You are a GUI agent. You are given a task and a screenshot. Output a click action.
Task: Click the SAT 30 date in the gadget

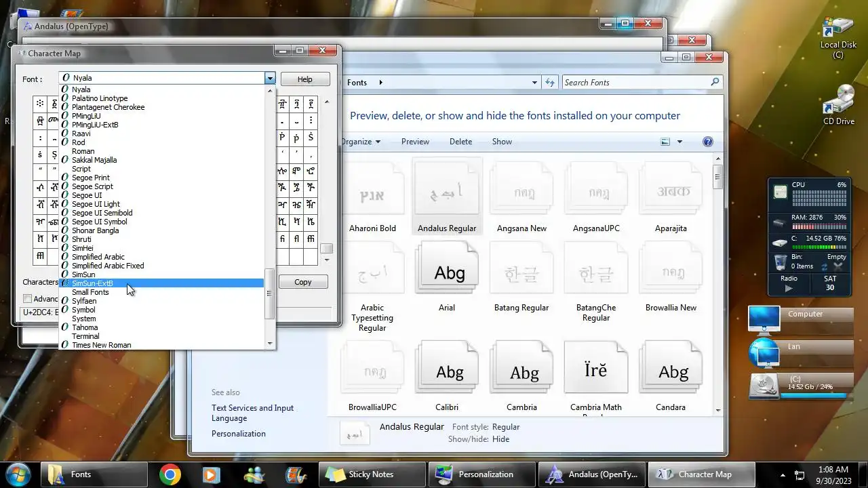coord(830,283)
